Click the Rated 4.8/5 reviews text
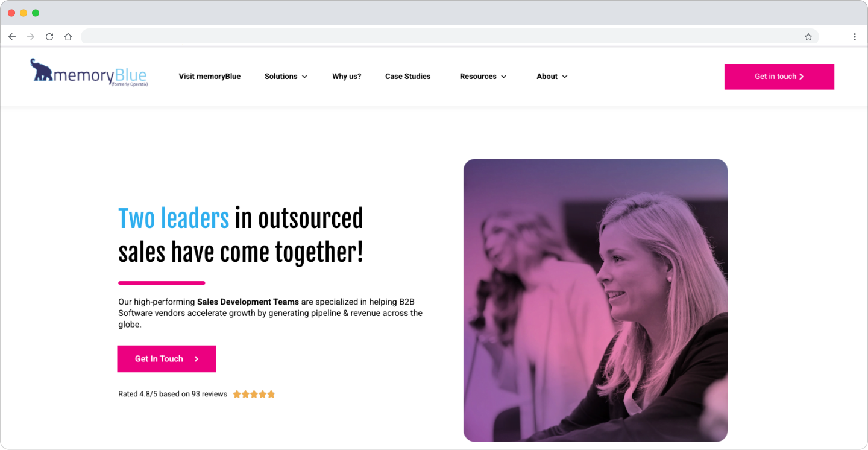This screenshot has width=868, height=450. pyautogui.click(x=172, y=394)
